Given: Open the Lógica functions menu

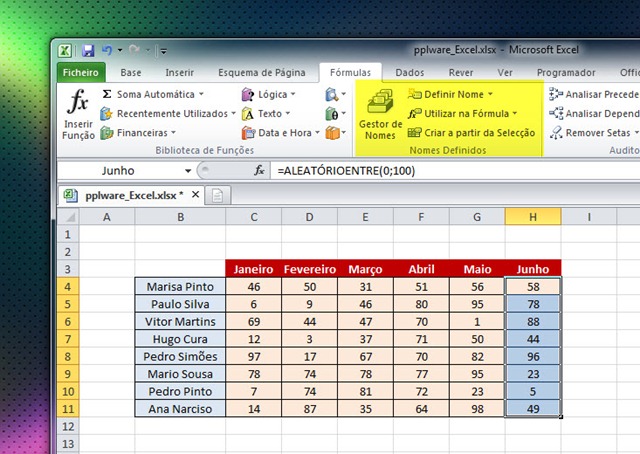Looking at the screenshot, I should tap(269, 94).
